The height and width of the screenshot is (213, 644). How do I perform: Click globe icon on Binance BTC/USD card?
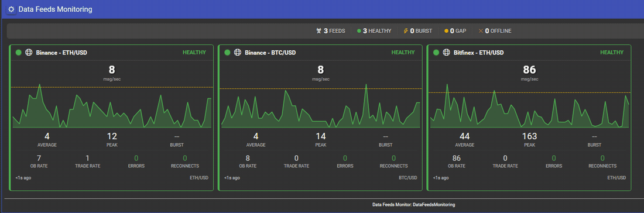[237, 53]
